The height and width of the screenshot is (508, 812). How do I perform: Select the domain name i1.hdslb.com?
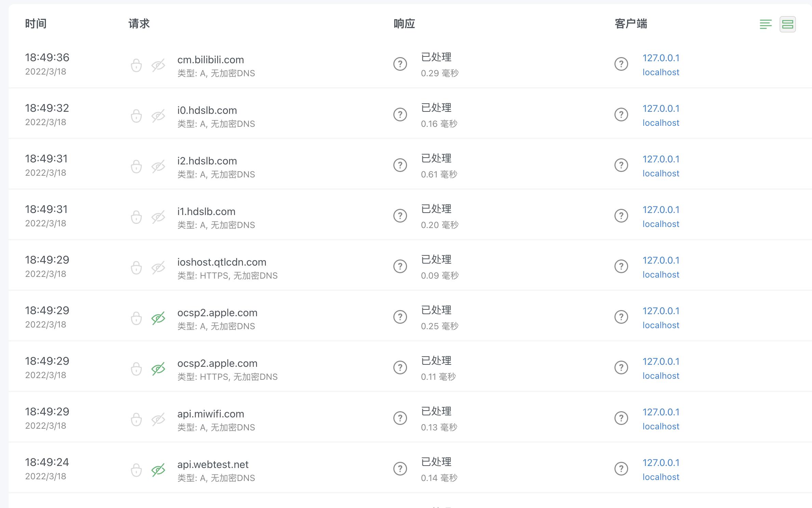pyautogui.click(x=206, y=211)
